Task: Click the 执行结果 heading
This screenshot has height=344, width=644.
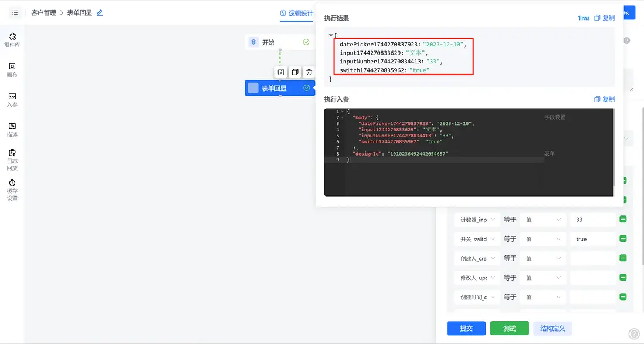Action: coord(337,18)
